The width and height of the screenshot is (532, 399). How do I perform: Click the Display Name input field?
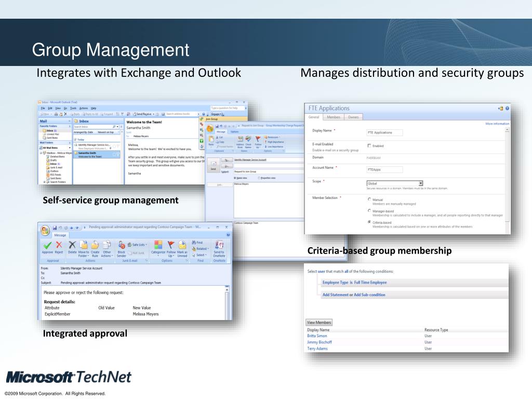[385, 132]
